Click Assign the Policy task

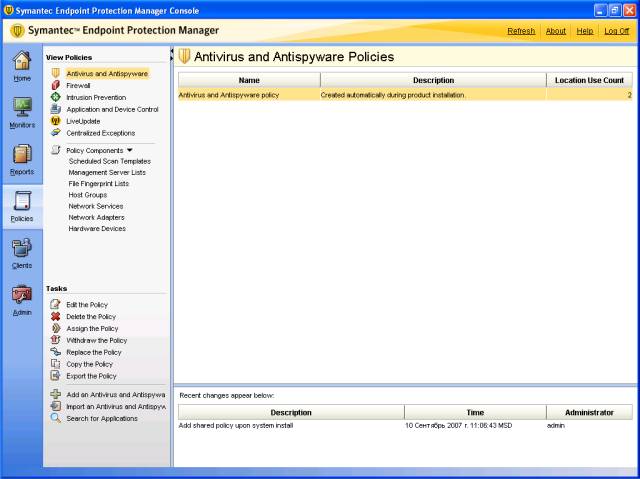(92, 328)
